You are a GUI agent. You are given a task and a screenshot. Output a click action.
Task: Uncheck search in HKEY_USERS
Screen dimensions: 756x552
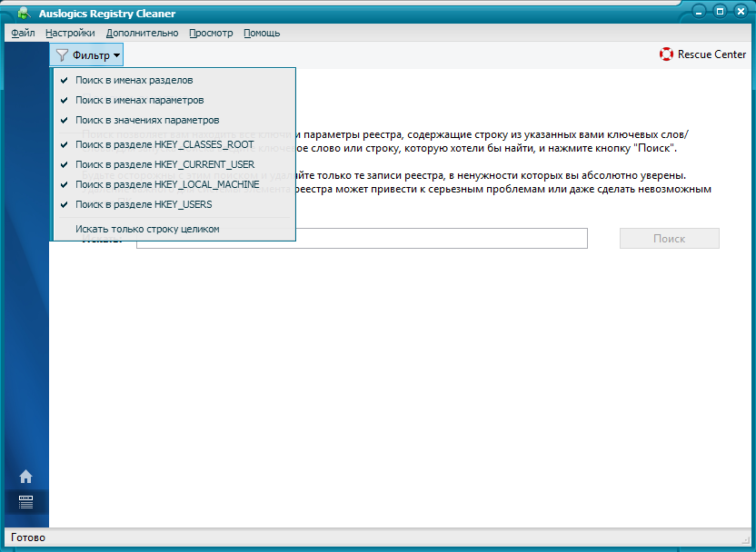pos(174,204)
